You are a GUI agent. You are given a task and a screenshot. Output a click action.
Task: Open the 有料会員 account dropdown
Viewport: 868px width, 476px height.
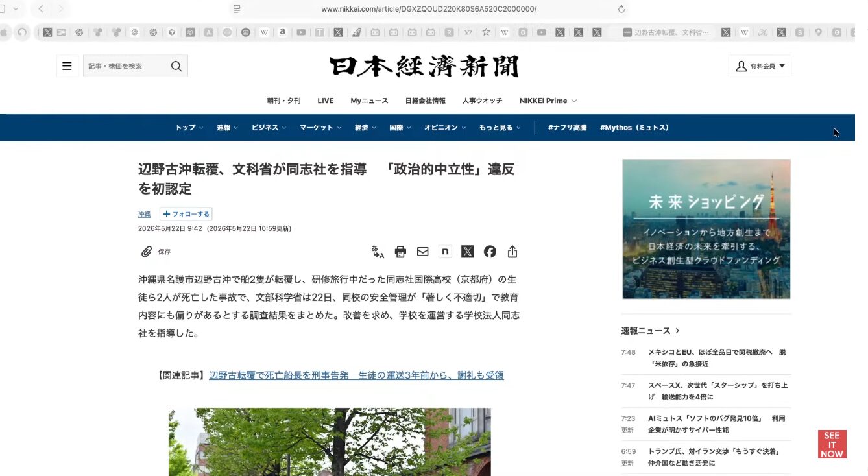[760, 66]
